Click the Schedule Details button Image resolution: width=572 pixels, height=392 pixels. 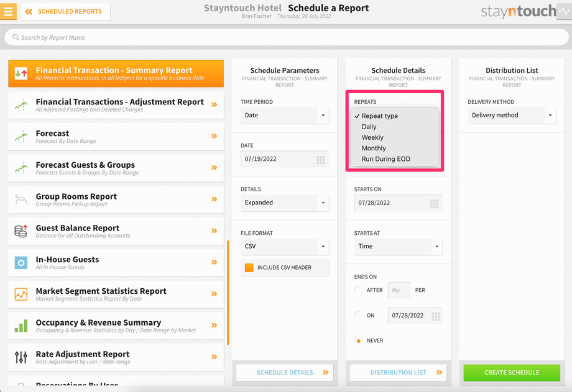tap(285, 372)
